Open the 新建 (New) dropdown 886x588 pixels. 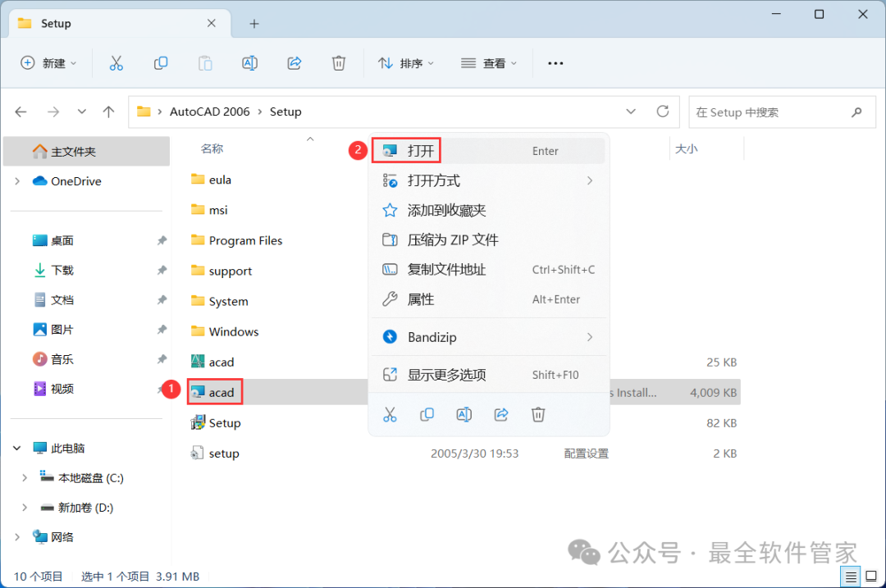tap(48, 63)
